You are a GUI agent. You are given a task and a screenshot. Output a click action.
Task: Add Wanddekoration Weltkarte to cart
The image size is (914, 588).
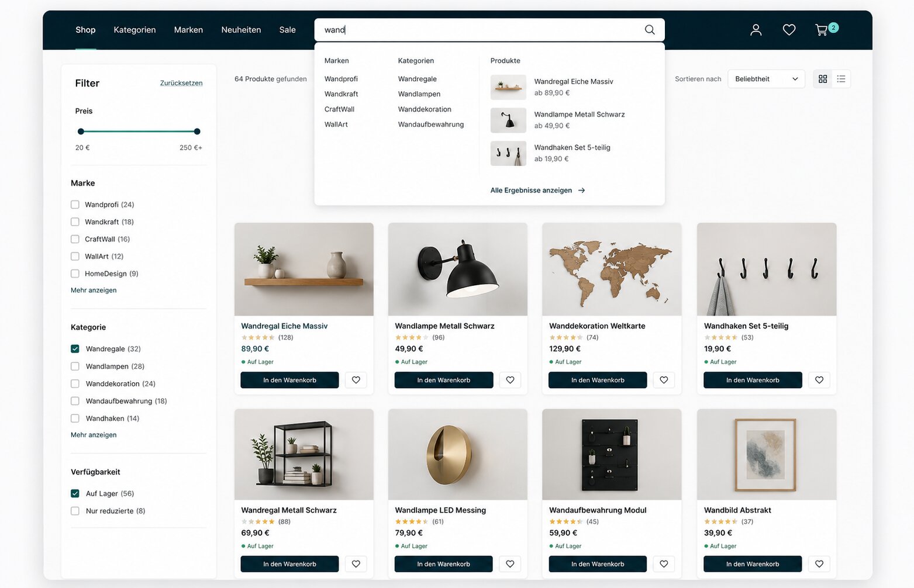[598, 380]
